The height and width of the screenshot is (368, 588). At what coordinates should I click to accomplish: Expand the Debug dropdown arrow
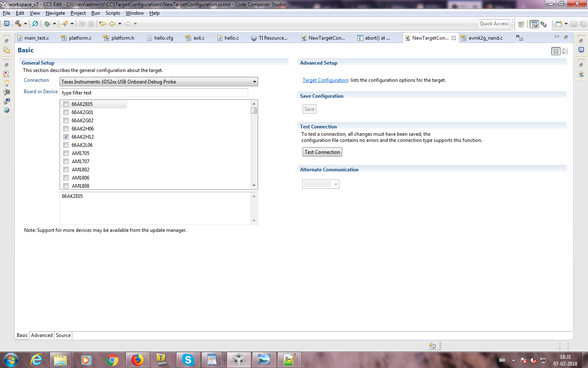pos(54,24)
